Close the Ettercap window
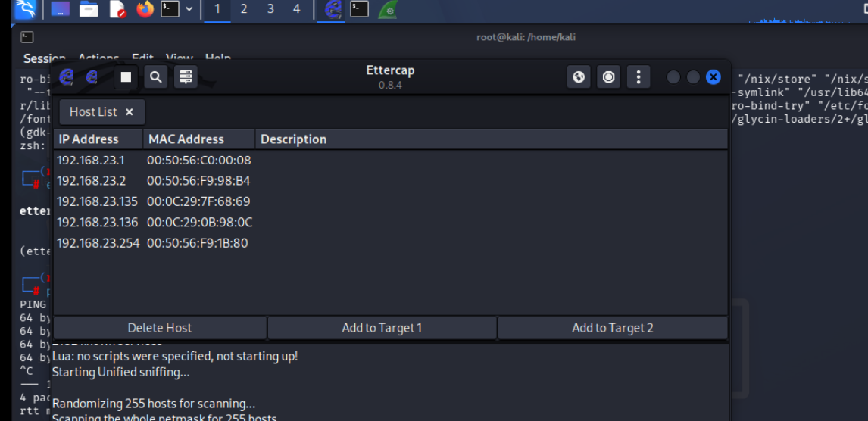Image resolution: width=868 pixels, height=421 pixels. [x=713, y=77]
